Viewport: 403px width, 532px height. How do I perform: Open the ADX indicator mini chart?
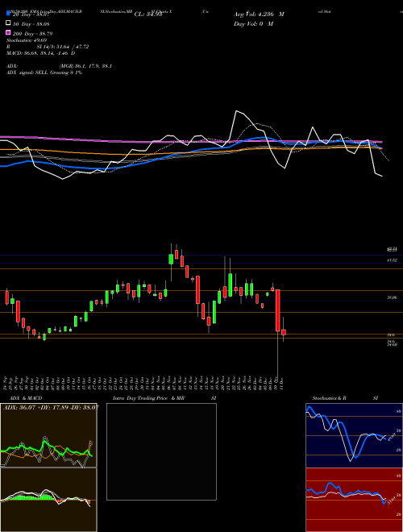48,435
